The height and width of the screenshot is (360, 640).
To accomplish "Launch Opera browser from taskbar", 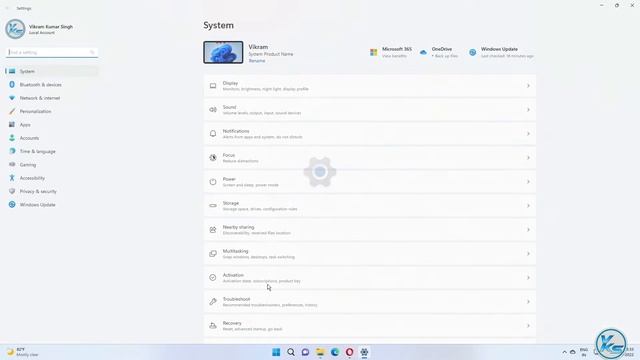I will (x=349, y=352).
